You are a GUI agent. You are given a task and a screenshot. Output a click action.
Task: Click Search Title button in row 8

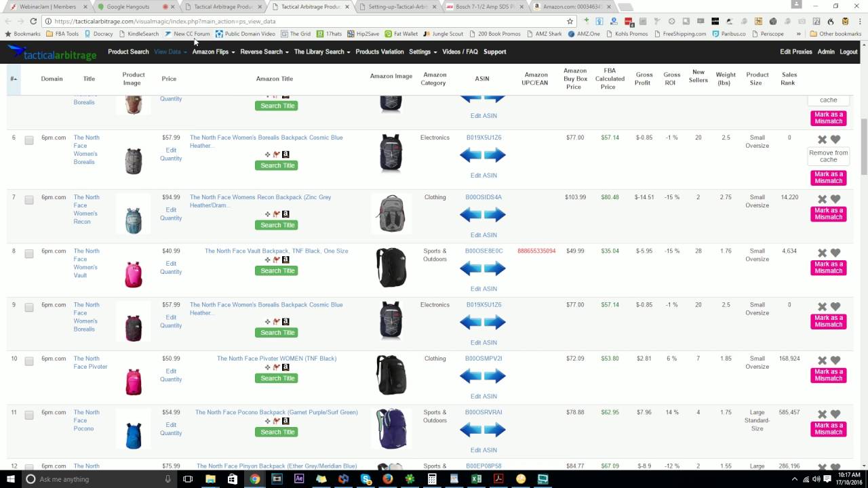pos(277,270)
